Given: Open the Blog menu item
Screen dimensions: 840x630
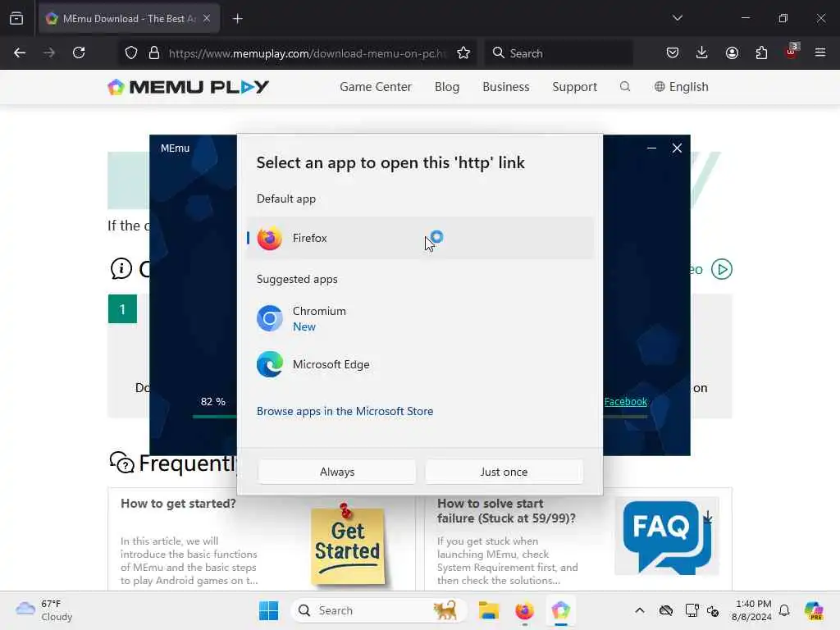Looking at the screenshot, I should [x=447, y=87].
